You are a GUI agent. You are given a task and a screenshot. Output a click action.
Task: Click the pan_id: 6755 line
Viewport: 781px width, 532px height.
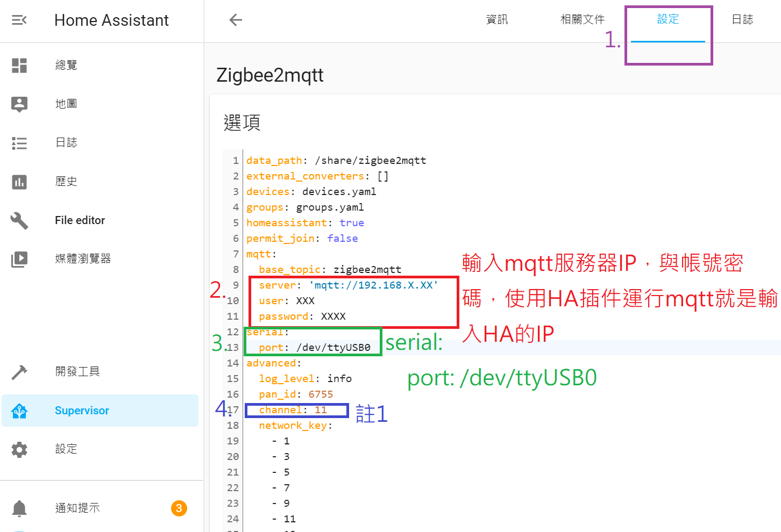[x=296, y=394]
